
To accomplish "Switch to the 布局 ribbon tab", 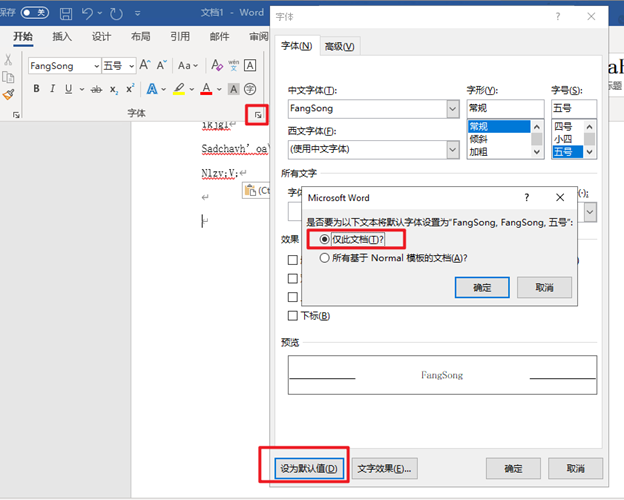I will [x=140, y=37].
